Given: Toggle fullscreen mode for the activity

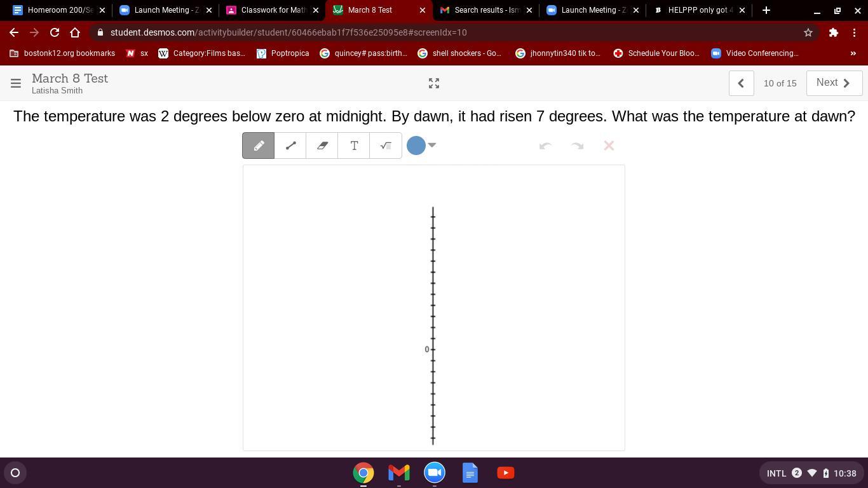Looking at the screenshot, I should [x=434, y=83].
